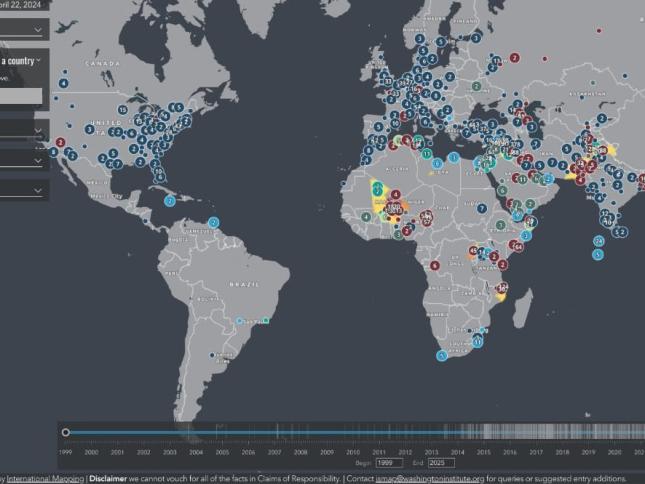The image size is (645, 484).
Task: Open the cluster marker in western Canada
Action: pyautogui.click(x=64, y=83)
